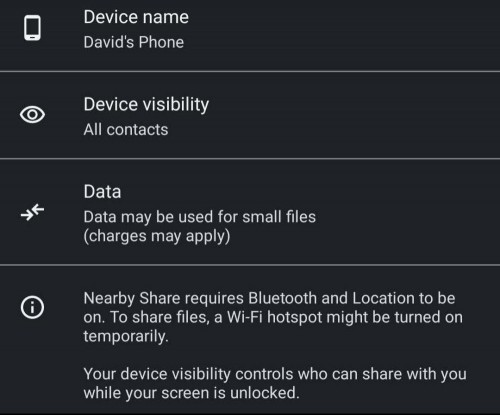500x415 pixels.
Task: Tap the Nearby Share Bluetooth and Location notice
Action: click(273, 317)
